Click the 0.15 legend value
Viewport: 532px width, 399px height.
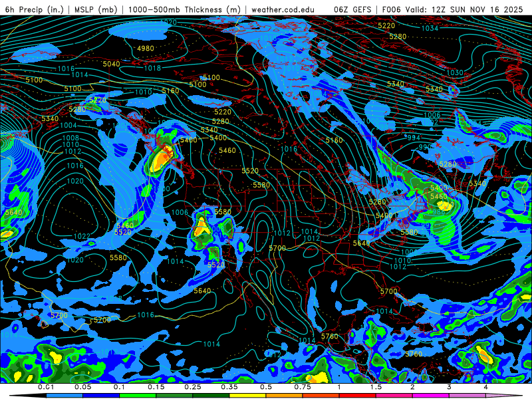tap(156, 387)
